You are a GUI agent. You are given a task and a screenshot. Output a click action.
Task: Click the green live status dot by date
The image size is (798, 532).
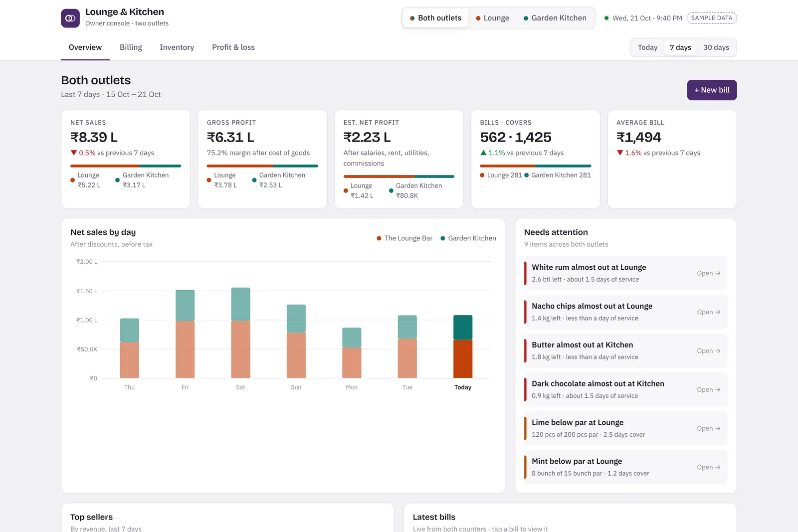pyautogui.click(x=606, y=18)
